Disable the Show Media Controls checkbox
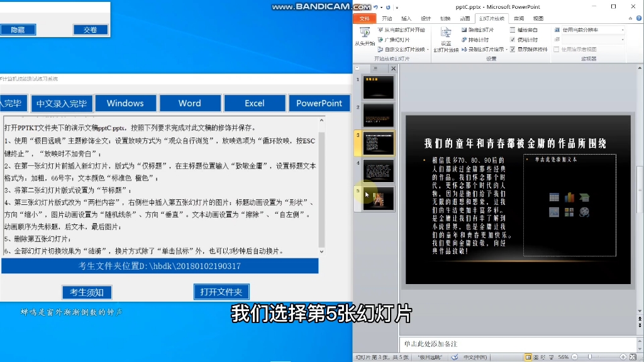This screenshot has width=644, height=362. pos(513,49)
